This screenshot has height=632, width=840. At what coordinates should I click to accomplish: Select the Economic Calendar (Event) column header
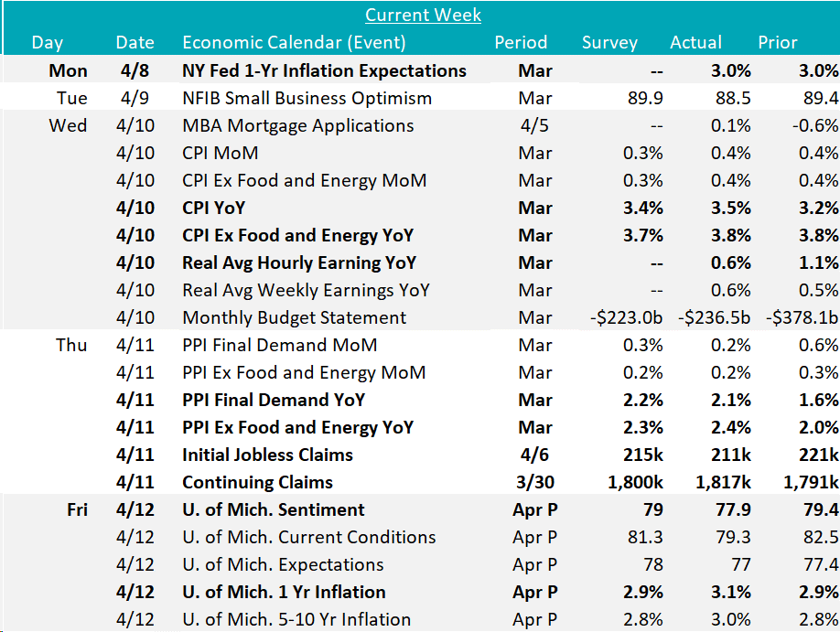point(294,43)
